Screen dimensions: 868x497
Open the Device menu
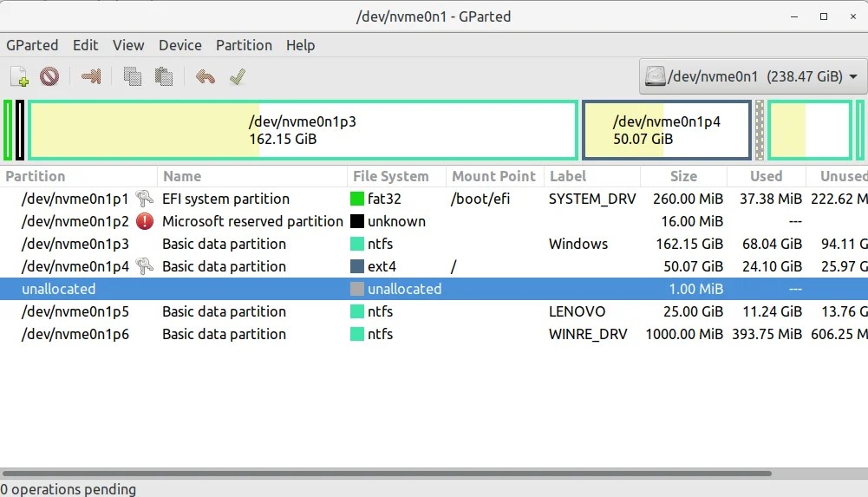179,45
